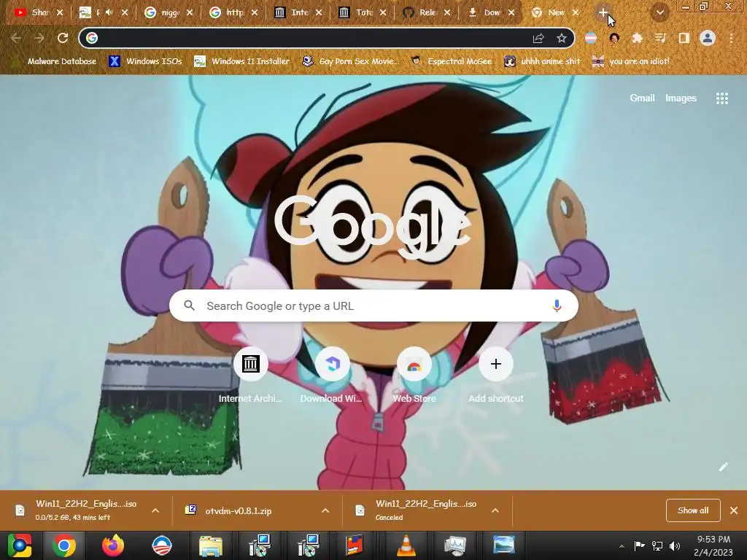Open File Explorer from taskbar
Image resolution: width=747 pixels, height=560 pixels.
[x=210, y=545]
